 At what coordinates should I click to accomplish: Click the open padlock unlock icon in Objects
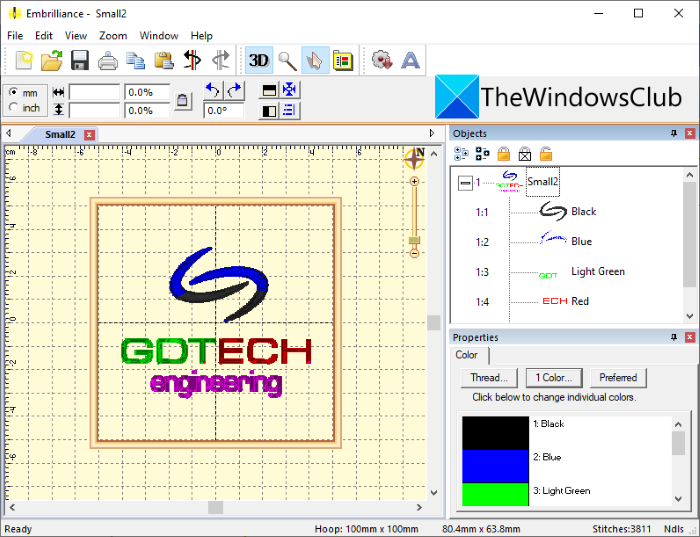click(545, 154)
